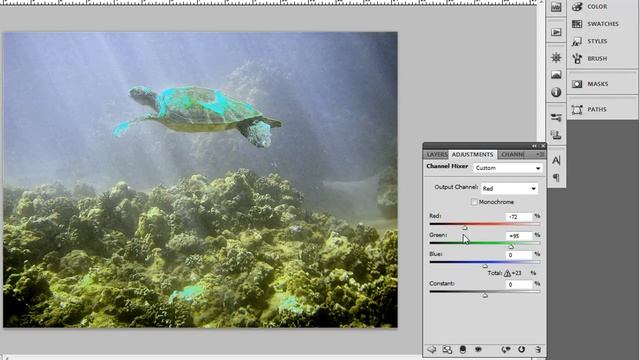The width and height of the screenshot is (640, 360).
Task: Open Channel Mixer preset dropdown Custom
Action: point(508,168)
